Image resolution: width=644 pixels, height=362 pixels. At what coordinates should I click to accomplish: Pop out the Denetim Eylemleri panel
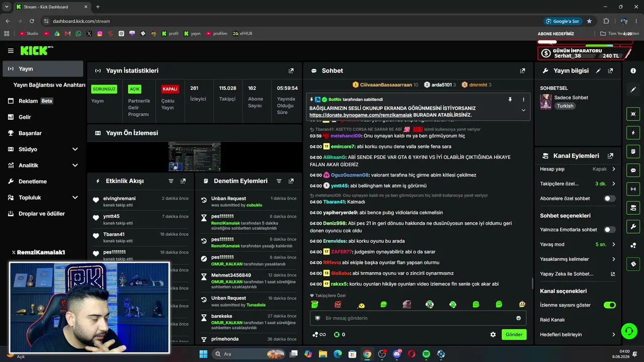tap(291, 181)
